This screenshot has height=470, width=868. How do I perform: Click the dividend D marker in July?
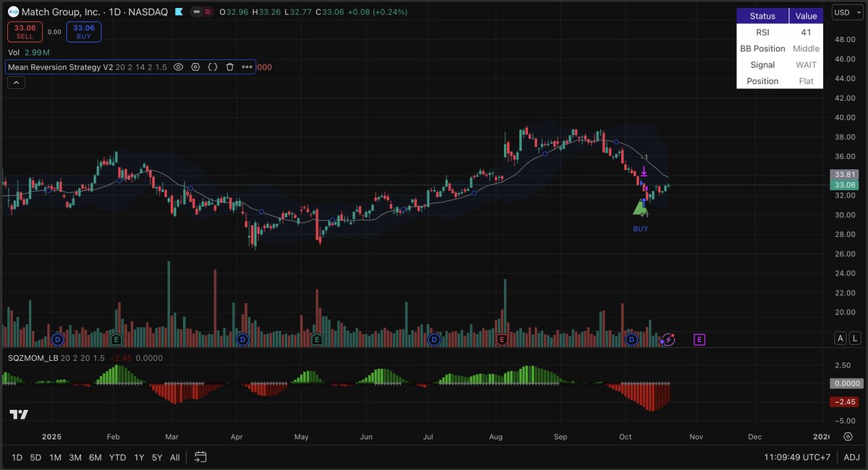click(x=434, y=339)
